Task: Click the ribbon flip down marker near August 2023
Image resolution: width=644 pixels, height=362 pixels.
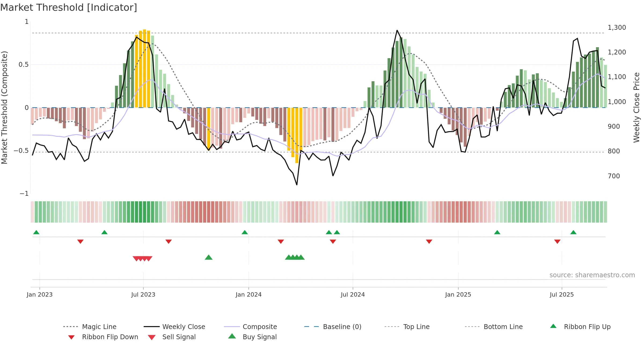Action: pos(169,242)
